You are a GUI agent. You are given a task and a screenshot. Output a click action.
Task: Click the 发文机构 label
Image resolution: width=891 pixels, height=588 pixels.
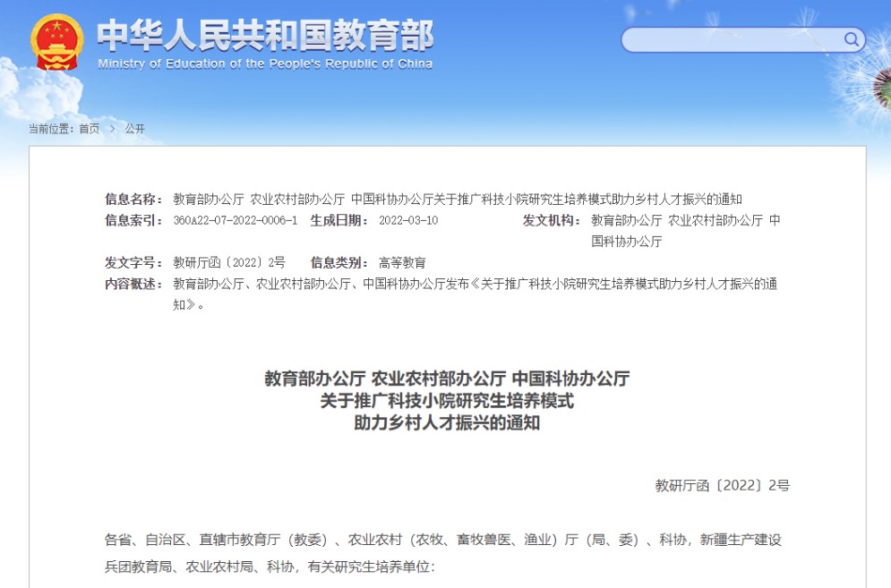(x=552, y=220)
